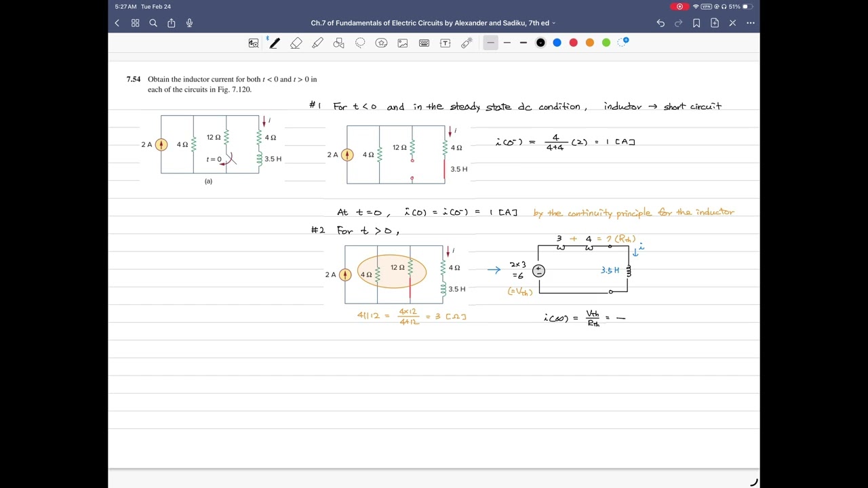Tap the figure label (a)
This screenshot has width=868, height=488.
pyautogui.click(x=208, y=181)
